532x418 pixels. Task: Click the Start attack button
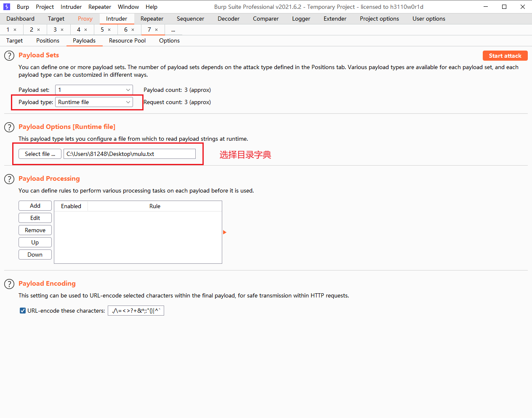click(505, 55)
